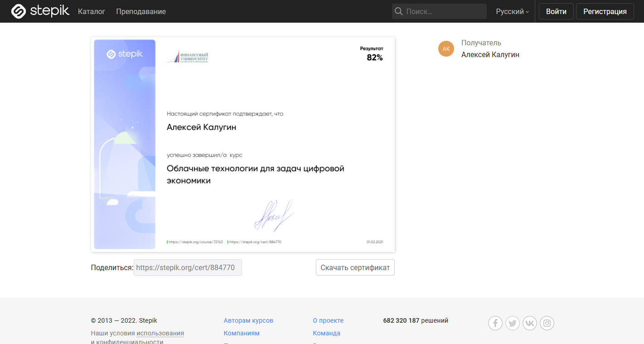Open Facebook page via footer icon

click(495, 323)
